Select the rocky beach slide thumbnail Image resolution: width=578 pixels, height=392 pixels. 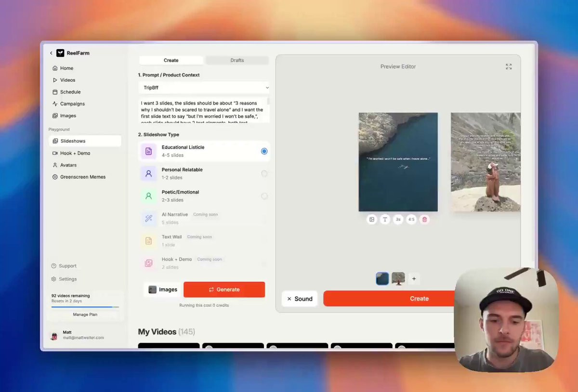coord(398,278)
